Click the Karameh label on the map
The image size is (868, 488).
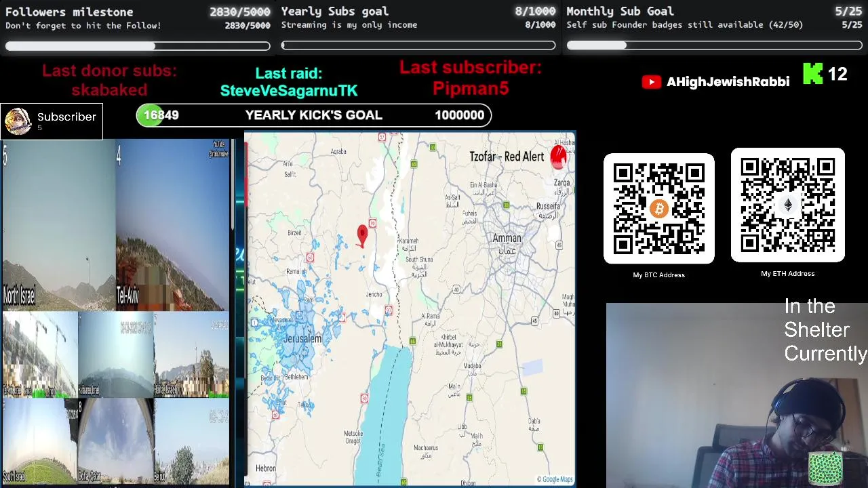click(x=408, y=241)
